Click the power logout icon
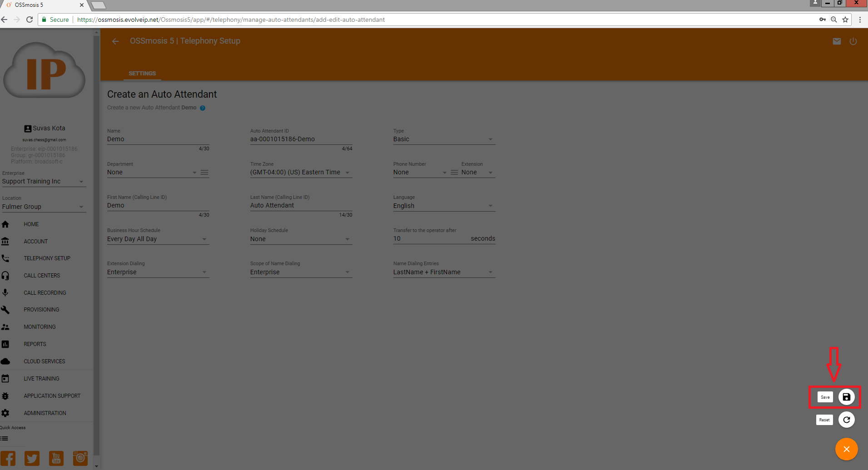Screen dimensions: 868x470 [x=853, y=41]
